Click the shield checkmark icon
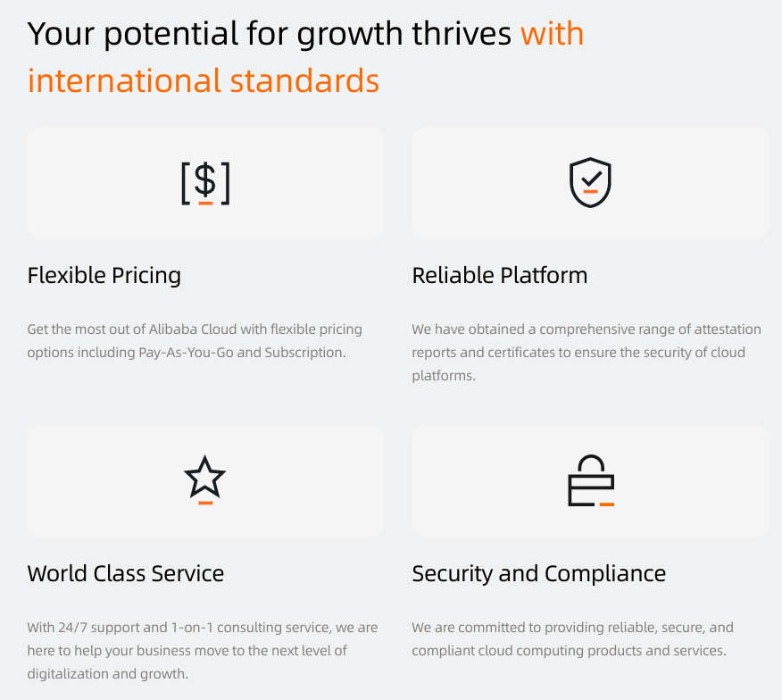782x700 pixels. pos(590,182)
